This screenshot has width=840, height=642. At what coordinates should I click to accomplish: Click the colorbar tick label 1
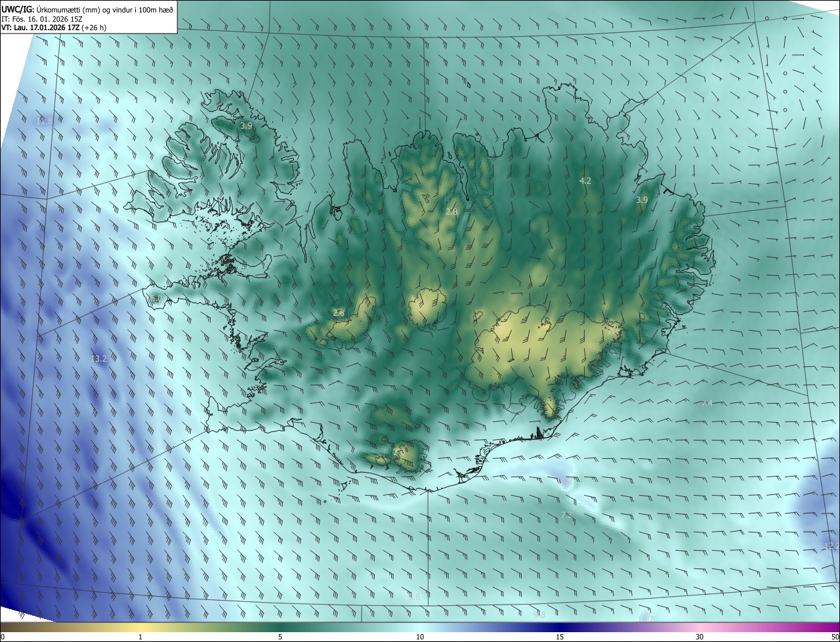pyautogui.click(x=140, y=637)
